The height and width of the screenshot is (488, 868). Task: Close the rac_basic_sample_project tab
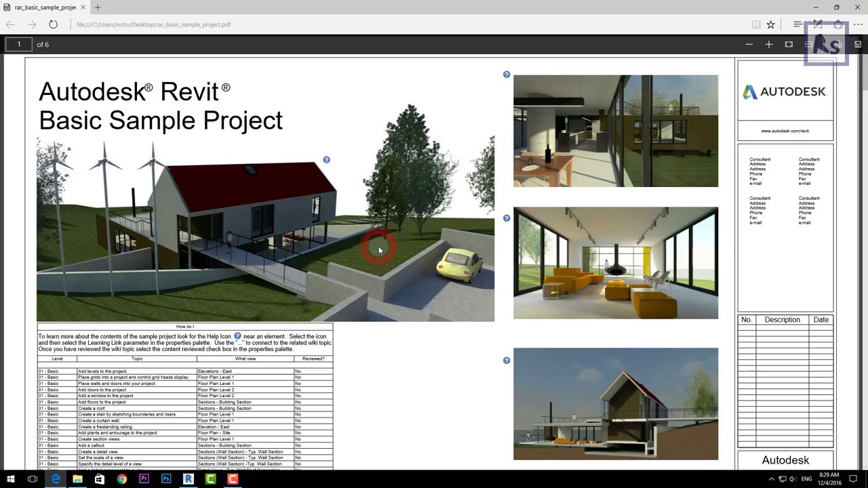[83, 7]
